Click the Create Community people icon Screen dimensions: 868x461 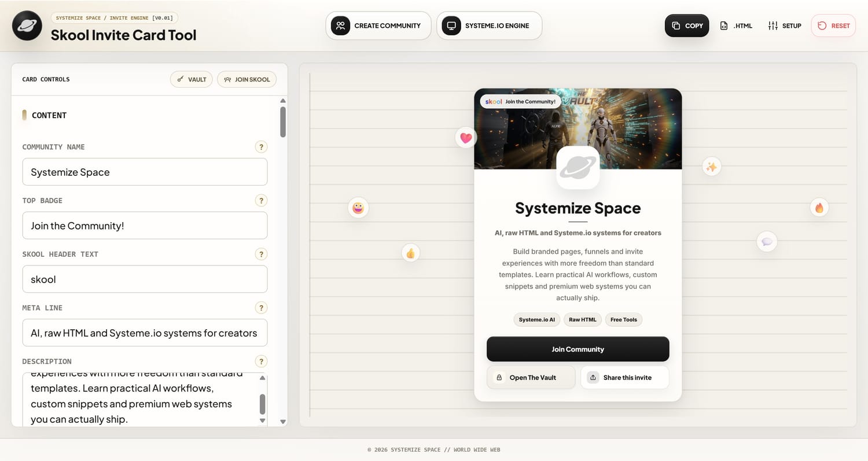coord(340,25)
